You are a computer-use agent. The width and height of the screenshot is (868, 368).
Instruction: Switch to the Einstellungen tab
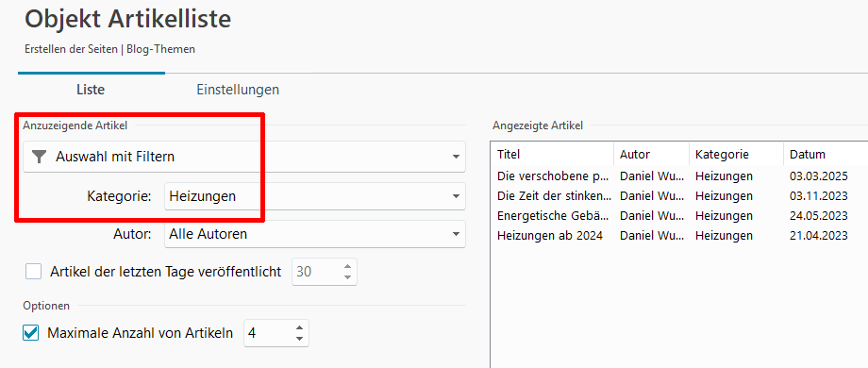238,90
